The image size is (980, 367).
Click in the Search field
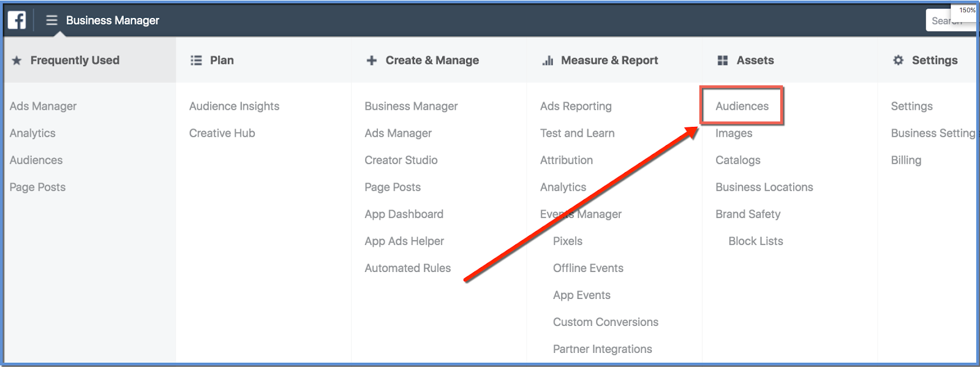(x=951, y=20)
